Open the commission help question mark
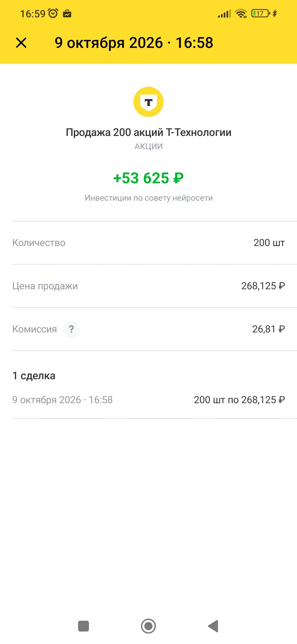 (x=71, y=329)
